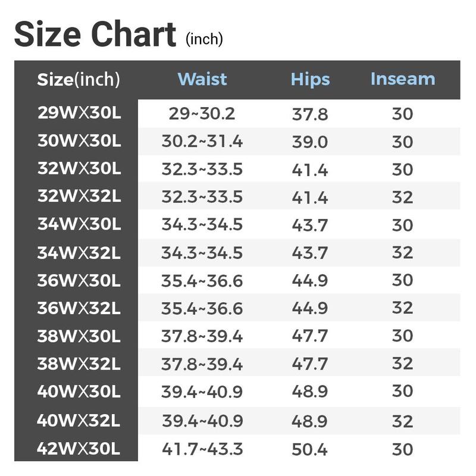Select the 34WX30L size row label
The image size is (476, 476).
pyautogui.click(x=79, y=224)
